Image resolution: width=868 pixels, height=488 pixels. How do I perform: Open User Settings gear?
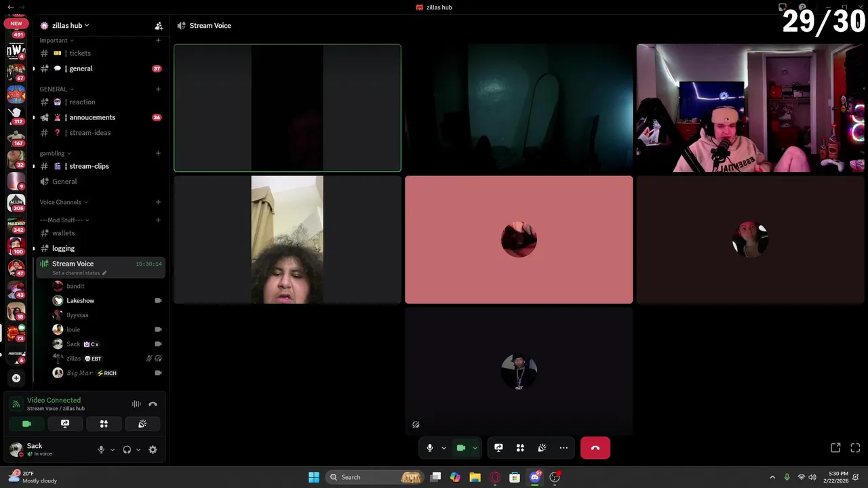point(153,449)
